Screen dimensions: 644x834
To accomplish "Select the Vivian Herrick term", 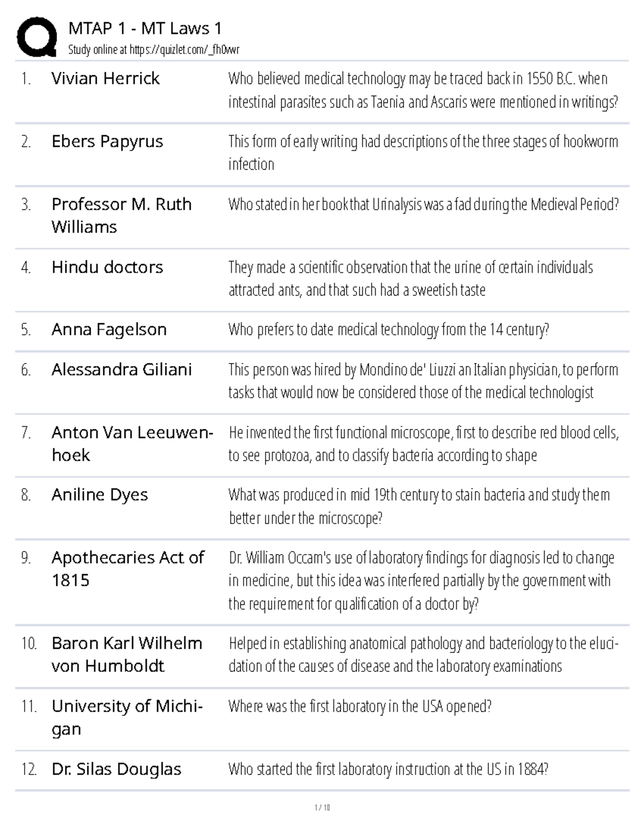I will point(106,78).
